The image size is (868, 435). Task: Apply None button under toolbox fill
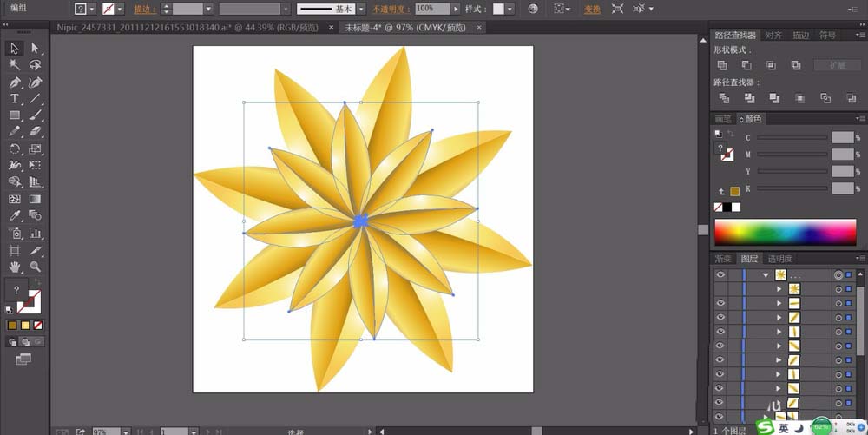(x=38, y=326)
